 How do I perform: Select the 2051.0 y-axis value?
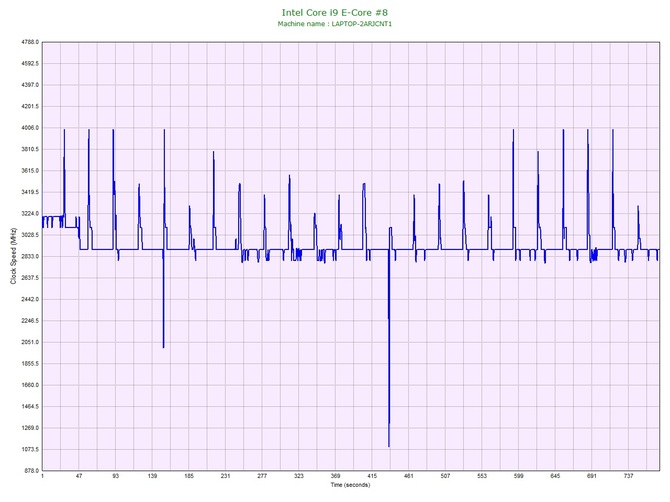tap(30, 342)
